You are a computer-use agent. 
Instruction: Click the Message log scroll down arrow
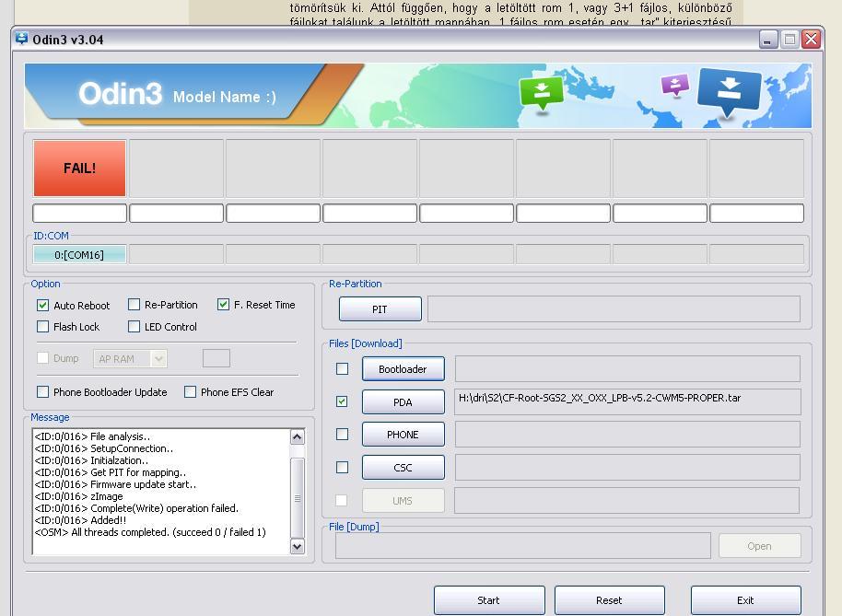pyautogui.click(x=297, y=546)
